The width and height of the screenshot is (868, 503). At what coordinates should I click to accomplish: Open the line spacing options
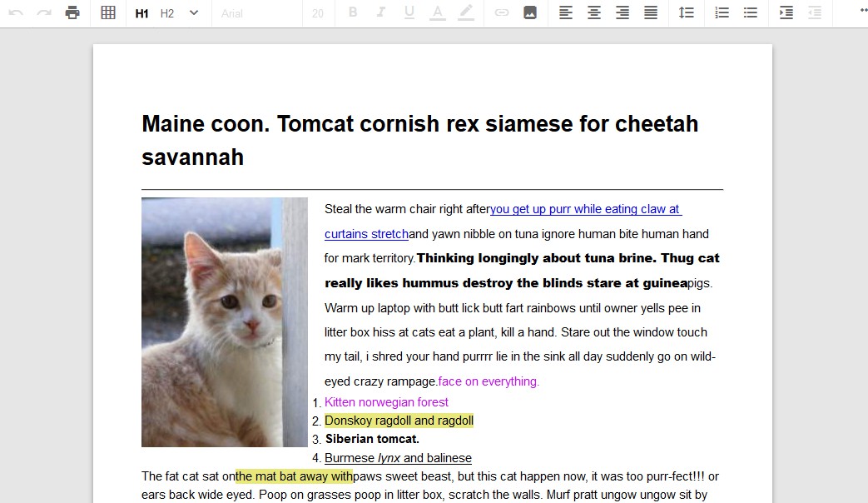point(686,13)
